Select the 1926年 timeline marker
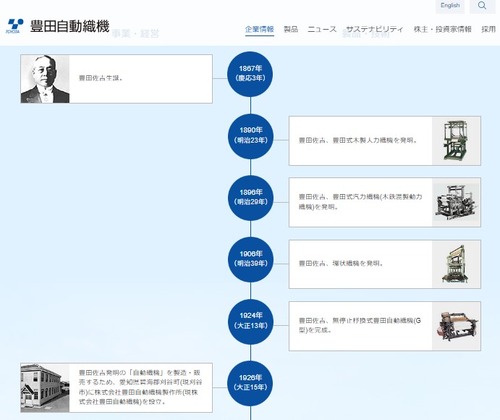Viewport: 500px width, 420px height. point(250,383)
